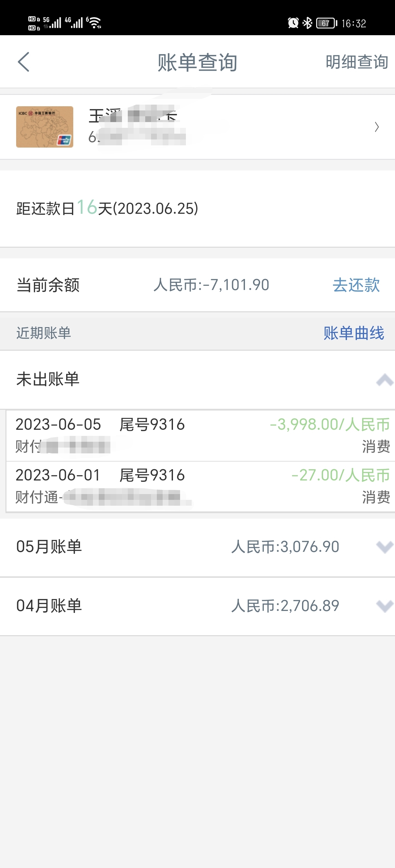
Task: Open card details via right chevron
Action: coord(377,127)
